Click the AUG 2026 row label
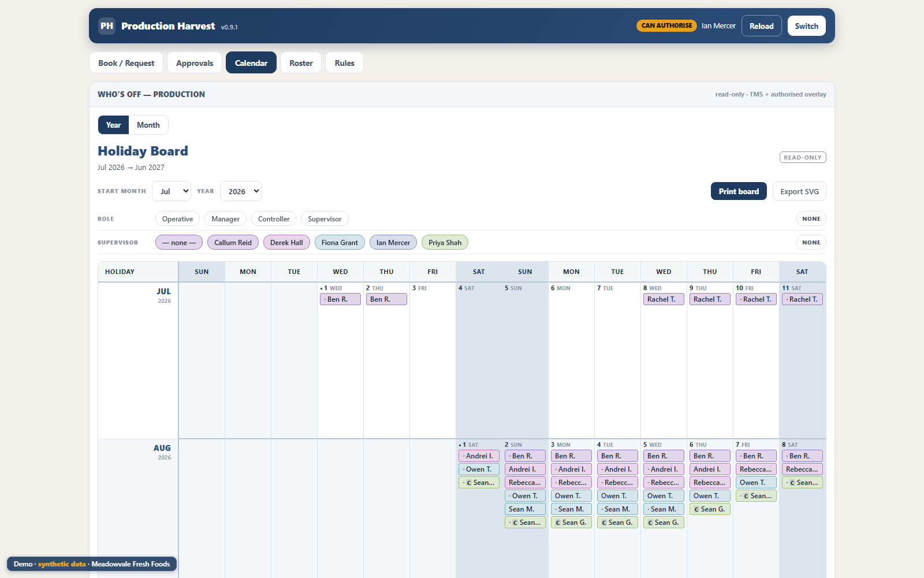 pos(162,452)
